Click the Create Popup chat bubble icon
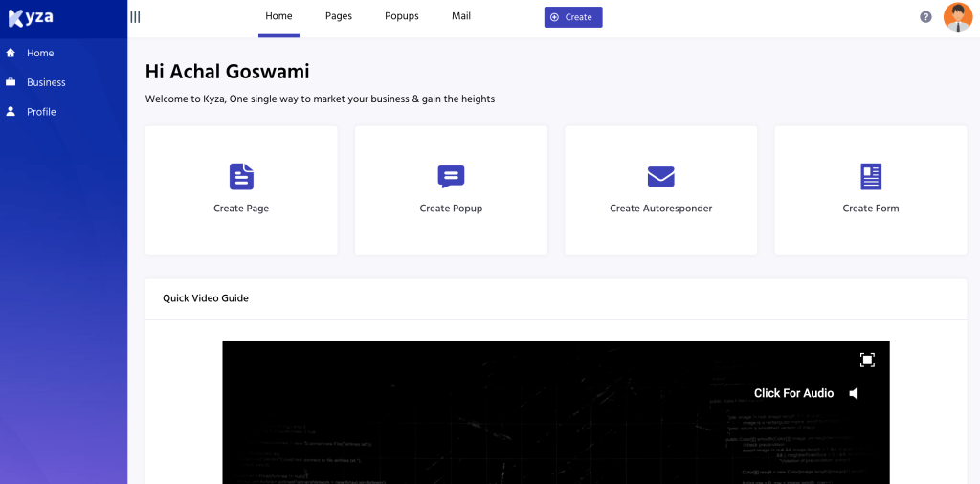Viewport: 980px width, 484px height. (x=452, y=177)
